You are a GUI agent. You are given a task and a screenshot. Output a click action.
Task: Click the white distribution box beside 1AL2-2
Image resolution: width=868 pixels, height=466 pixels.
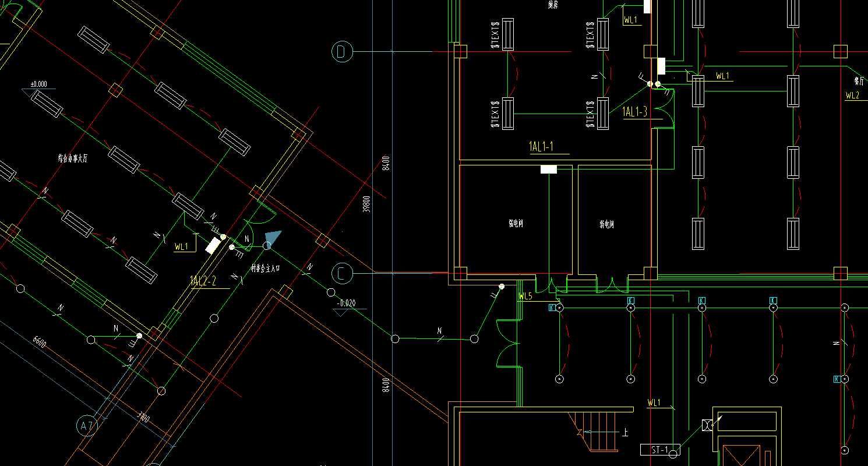pos(213,245)
